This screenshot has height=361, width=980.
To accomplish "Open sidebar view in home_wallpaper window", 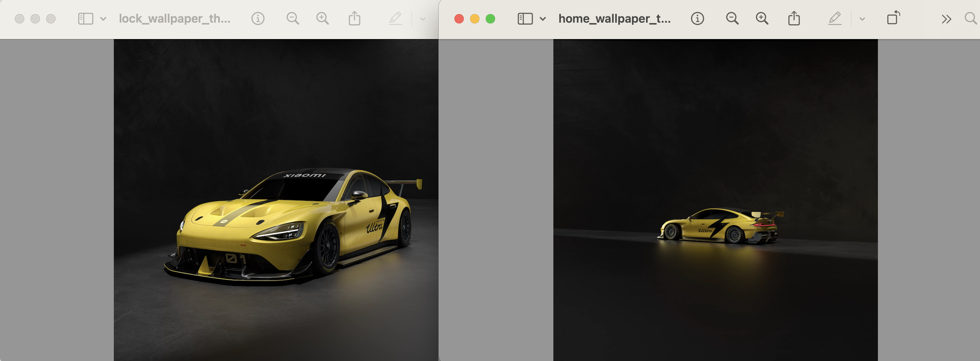I will (x=525, y=19).
